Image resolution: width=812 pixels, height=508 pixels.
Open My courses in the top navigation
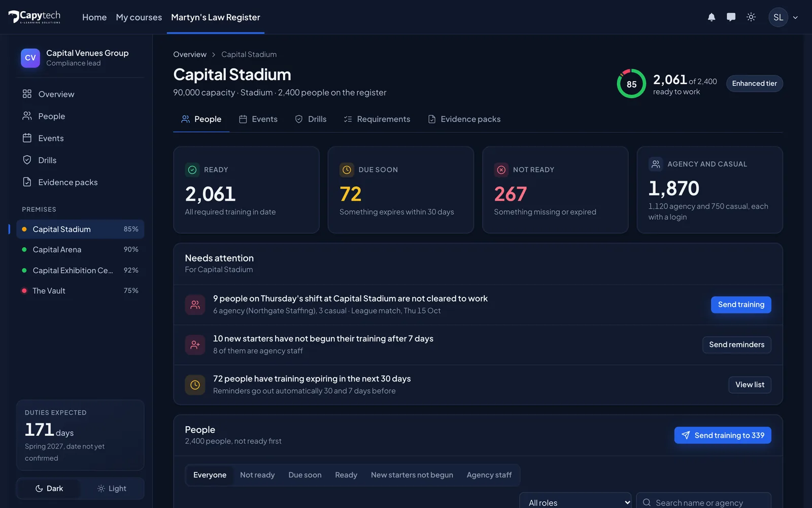click(x=139, y=17)
